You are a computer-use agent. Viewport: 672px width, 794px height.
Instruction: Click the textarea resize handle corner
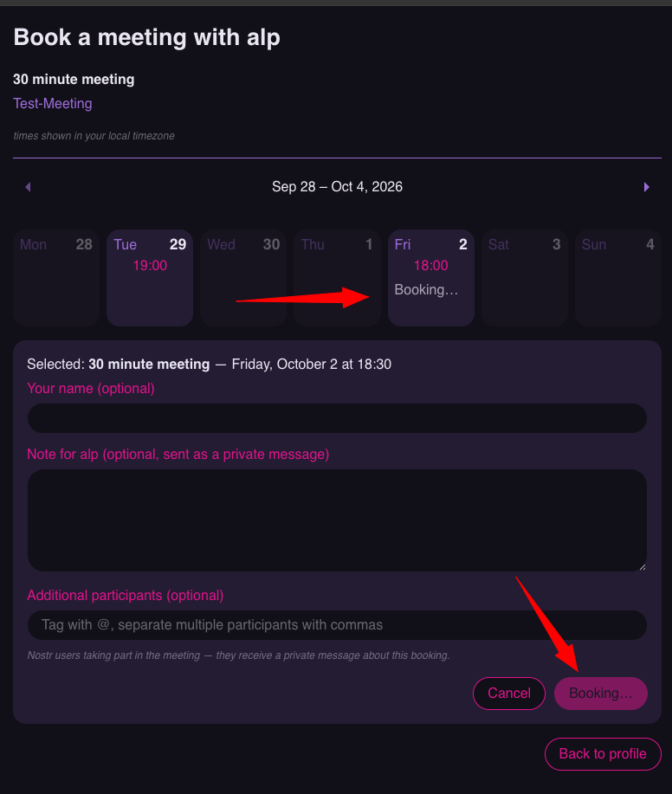[642, 566]
